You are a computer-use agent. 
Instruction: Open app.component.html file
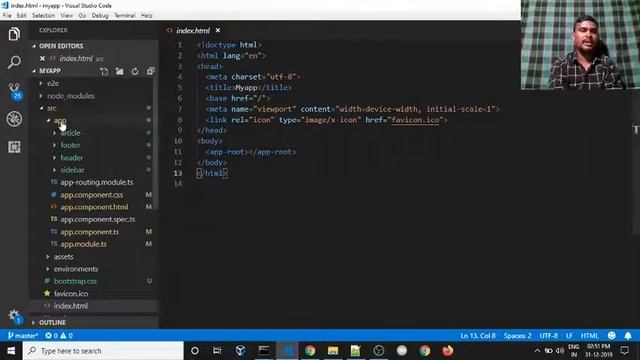[x=94, y=207]
